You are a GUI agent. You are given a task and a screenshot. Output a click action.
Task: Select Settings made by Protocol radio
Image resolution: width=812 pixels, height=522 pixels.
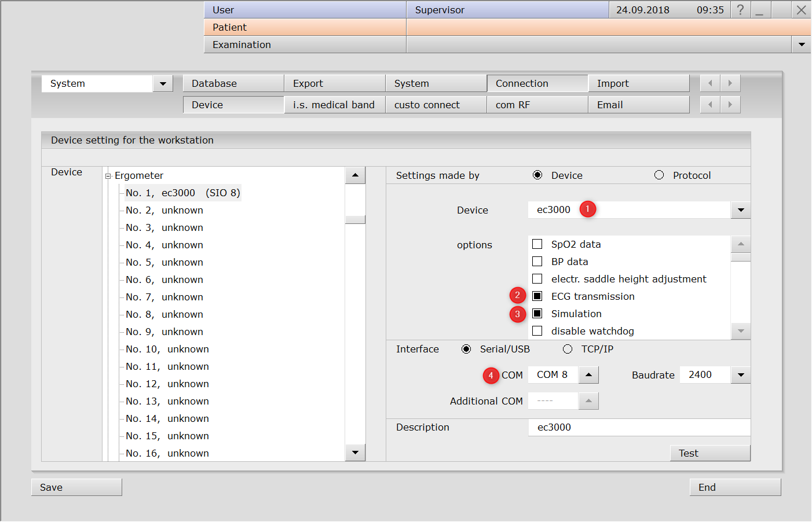click(x=659, y=175)
